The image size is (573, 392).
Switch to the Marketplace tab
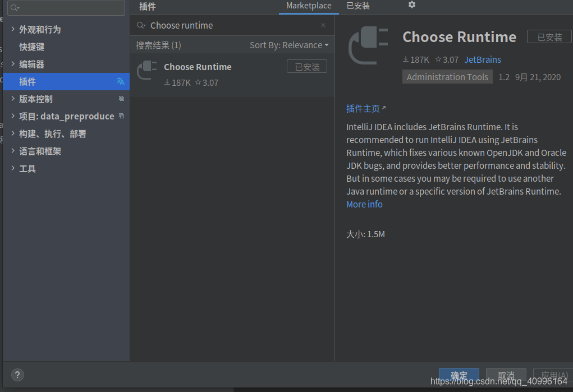coord(309,6)
